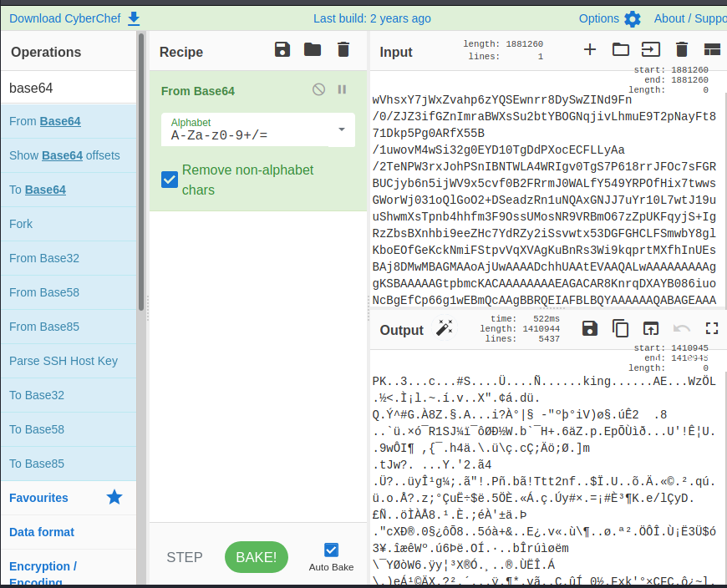Load a recipe using folder icon
The width and height of the screenshot is (727, 588).
coord(313,49)
